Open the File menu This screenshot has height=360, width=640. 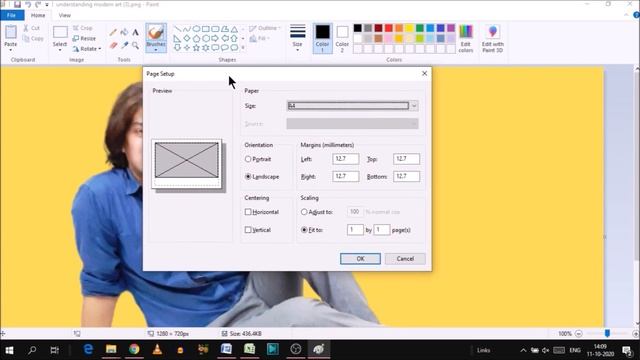(x=11, y=15)
